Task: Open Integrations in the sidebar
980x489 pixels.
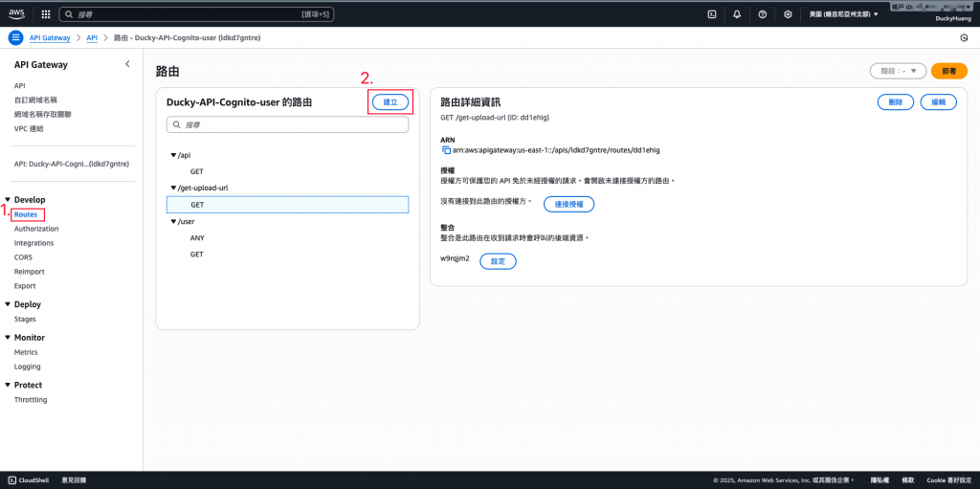Action: coord(33,243)
